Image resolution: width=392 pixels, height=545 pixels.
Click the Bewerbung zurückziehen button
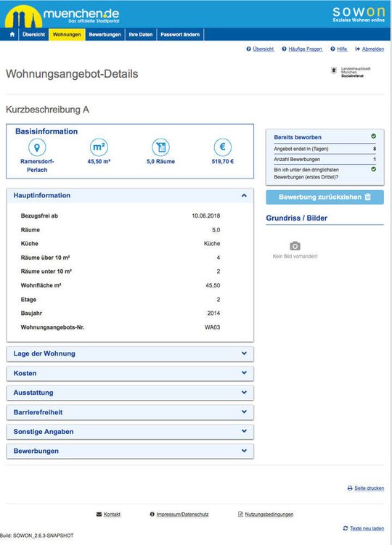tap(325, 197)
